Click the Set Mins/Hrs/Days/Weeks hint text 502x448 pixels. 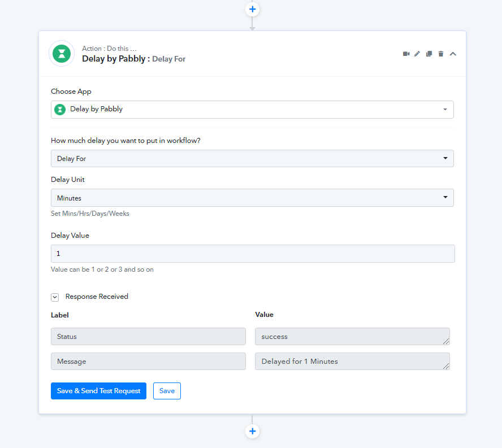[x=90, y=214]
